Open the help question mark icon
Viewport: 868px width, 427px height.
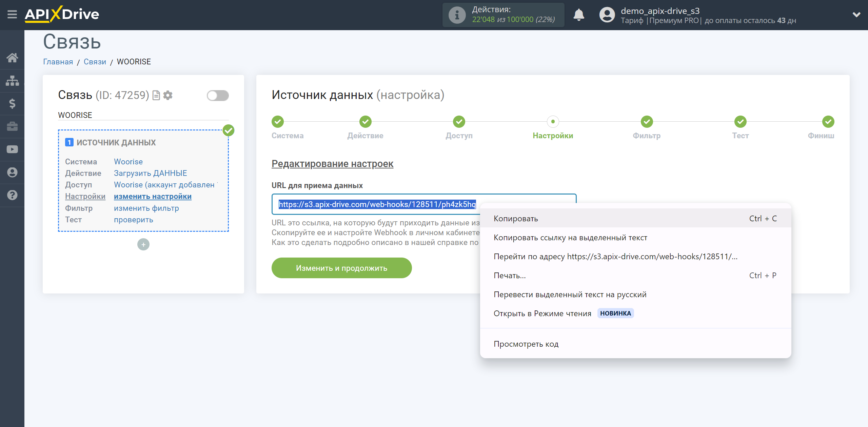coord(12,195)
